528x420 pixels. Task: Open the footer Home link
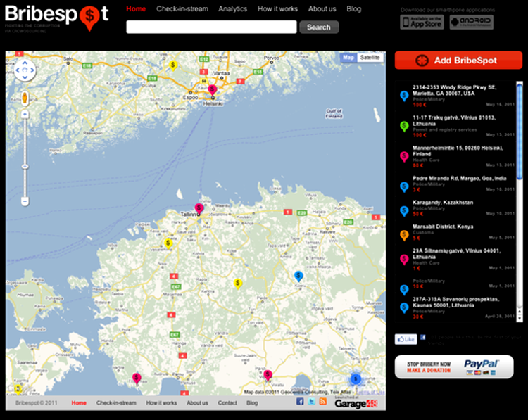coord(79,403)
